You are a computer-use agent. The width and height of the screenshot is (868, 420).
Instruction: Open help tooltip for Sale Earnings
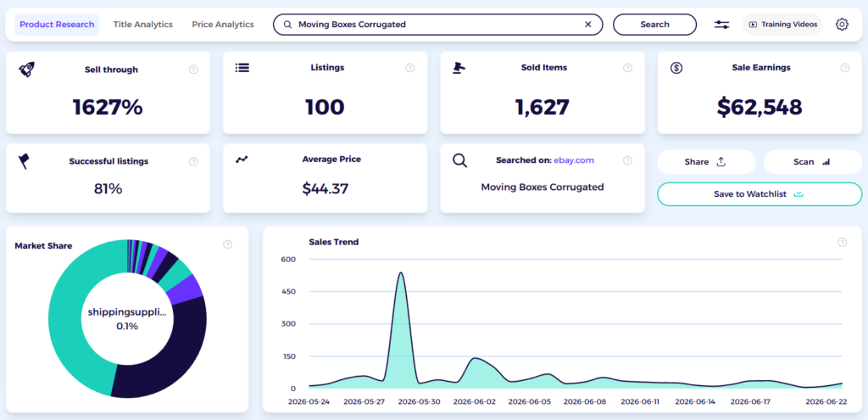tap(845, 68)
